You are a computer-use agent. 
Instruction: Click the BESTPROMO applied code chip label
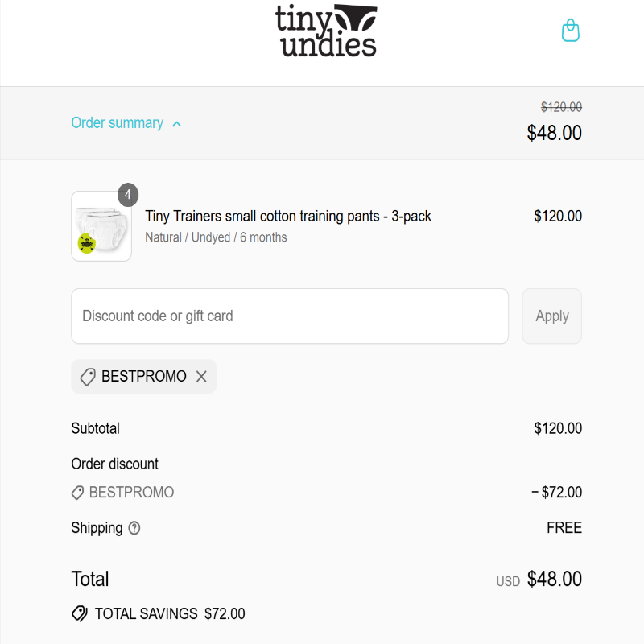[x=144, y=376]
